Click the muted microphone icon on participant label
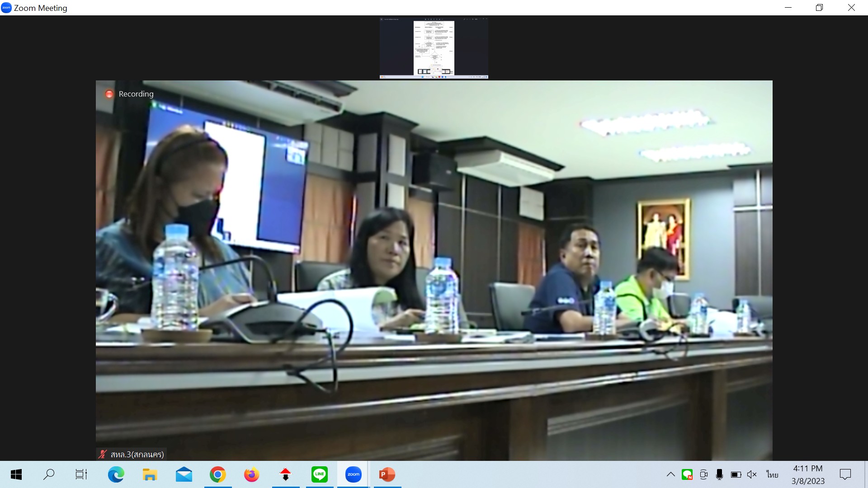This screenshot has height=488, width=868. click(x=103, y=454)
